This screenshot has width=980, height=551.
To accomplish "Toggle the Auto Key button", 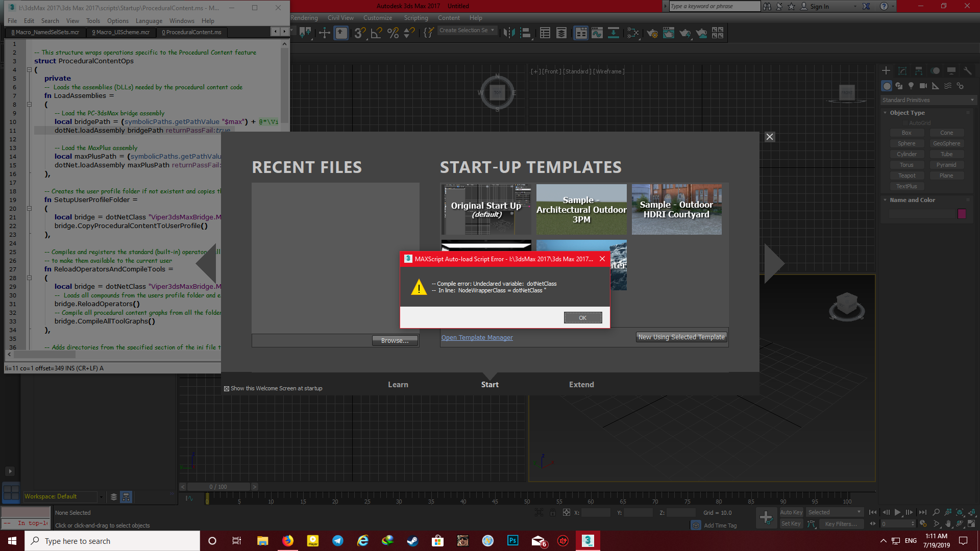I will [791, 512].
